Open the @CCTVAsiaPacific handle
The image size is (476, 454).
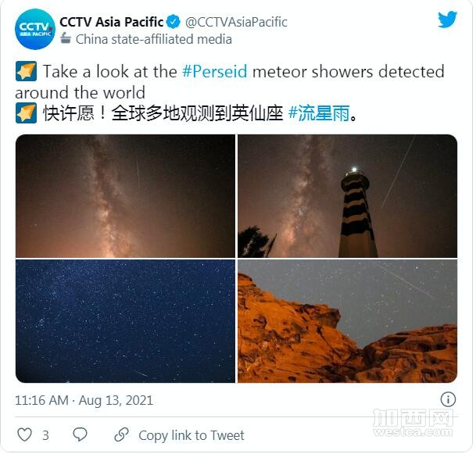[236, 22]
